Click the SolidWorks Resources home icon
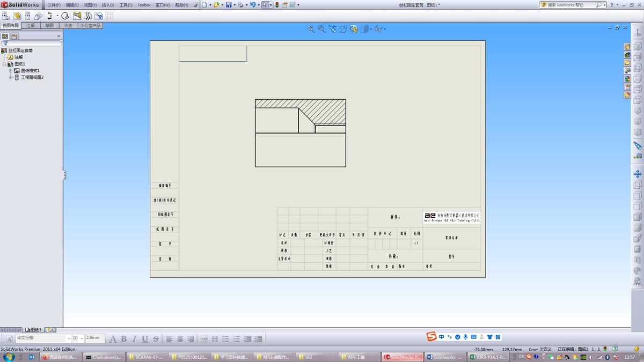Screen dimensions: 644x362 [x=627, y=46]
